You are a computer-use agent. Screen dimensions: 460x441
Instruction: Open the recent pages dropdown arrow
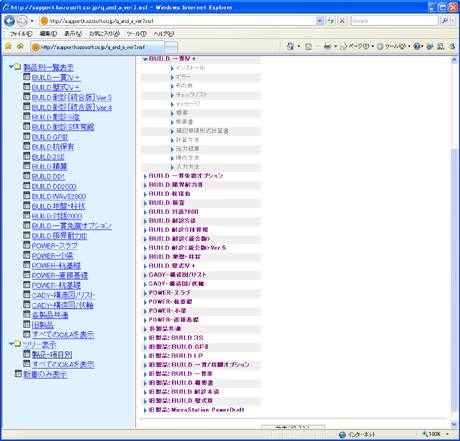pyautogui.click(x=32, y=21)
